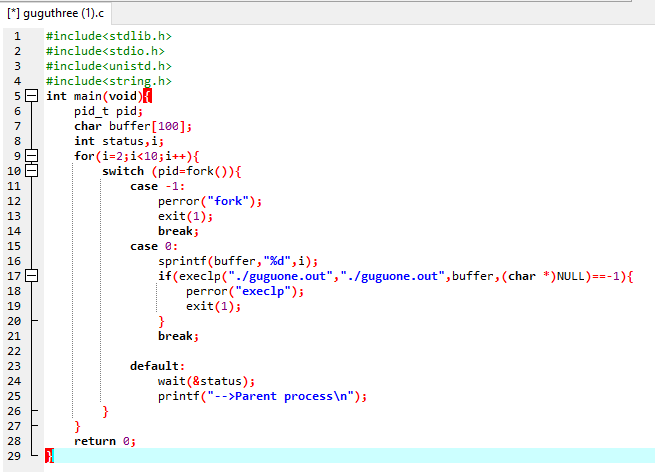Click the 'return 0;' statement

point(105,441)
